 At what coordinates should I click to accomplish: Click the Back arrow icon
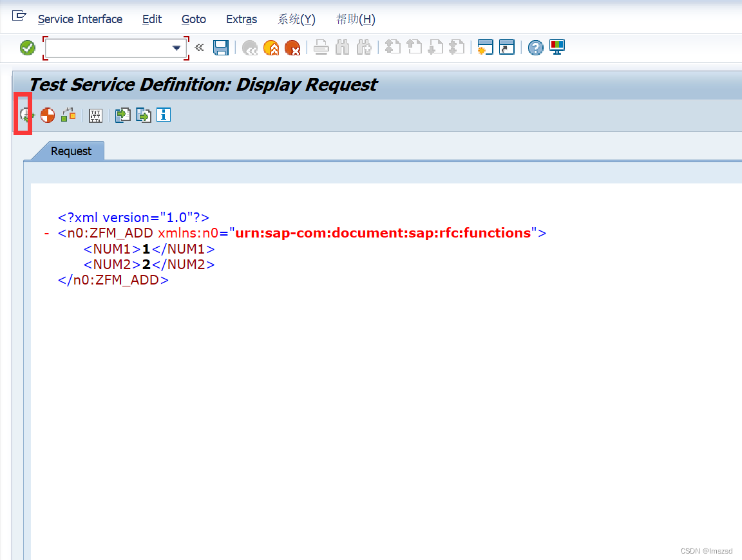250,48
